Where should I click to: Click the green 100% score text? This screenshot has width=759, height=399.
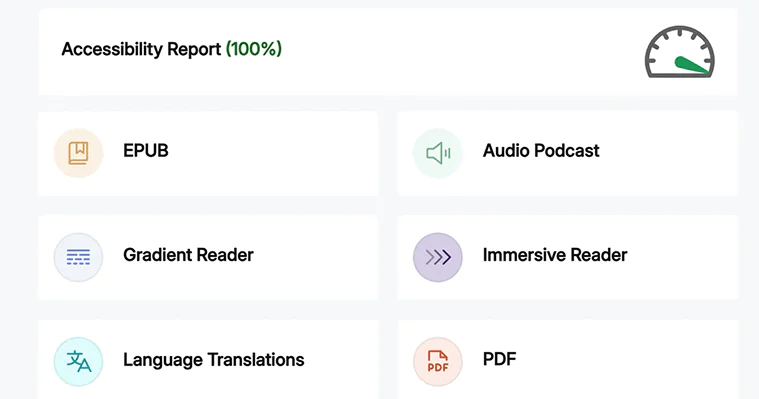(x=254, y=49)
